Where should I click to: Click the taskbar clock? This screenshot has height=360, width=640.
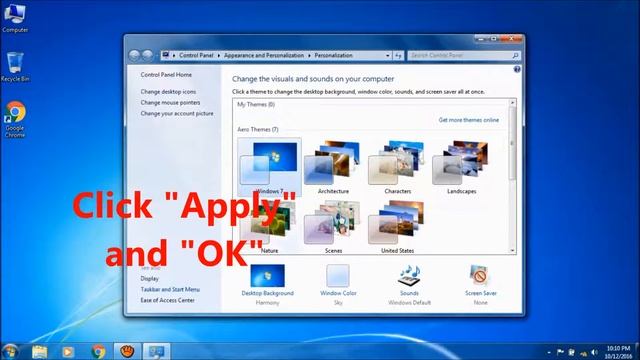coord(619,352)
